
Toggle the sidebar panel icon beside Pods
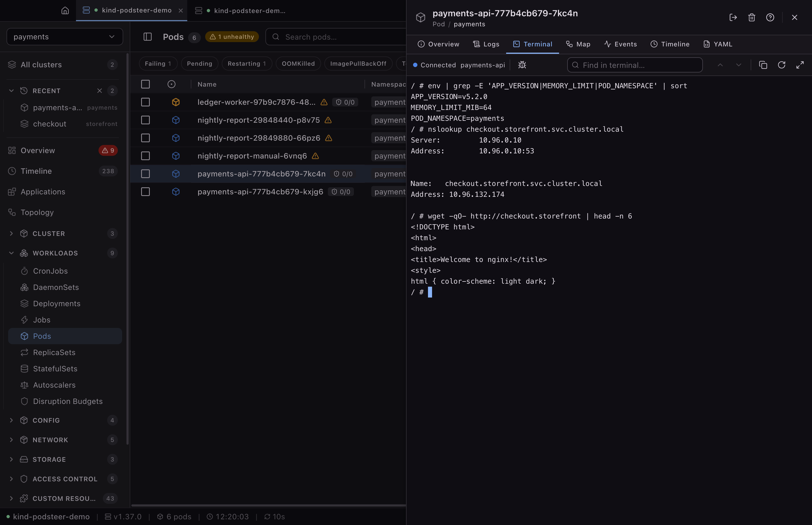[x=148, y=37]
